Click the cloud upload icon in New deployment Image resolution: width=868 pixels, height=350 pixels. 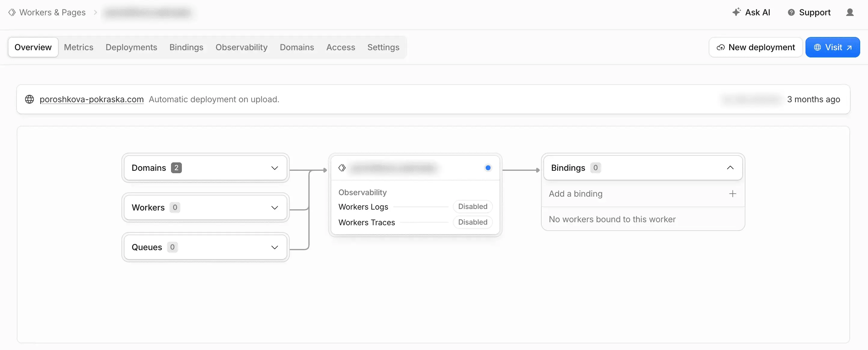720,48
